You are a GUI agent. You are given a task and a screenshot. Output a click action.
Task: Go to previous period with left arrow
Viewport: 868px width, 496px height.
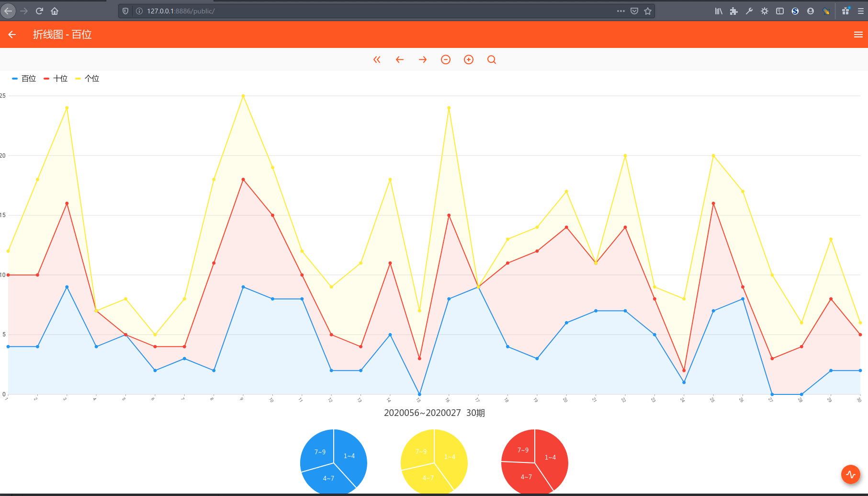coord(400,59)
